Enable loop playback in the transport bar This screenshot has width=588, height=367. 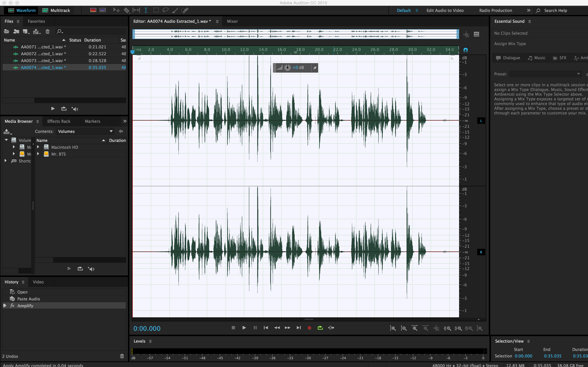[x=320, y=328]
